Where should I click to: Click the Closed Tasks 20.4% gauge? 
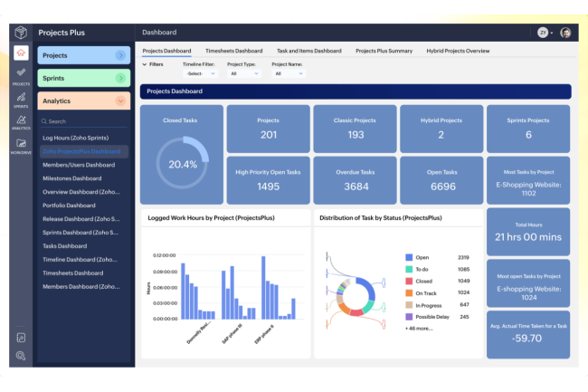click(x=182, y=163)
